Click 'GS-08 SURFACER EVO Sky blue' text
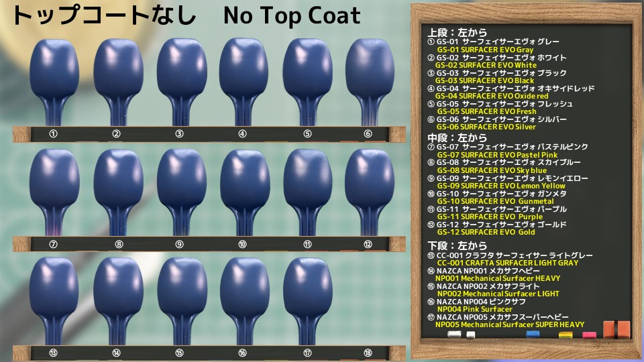644x362 pixels. coord(492,170)
